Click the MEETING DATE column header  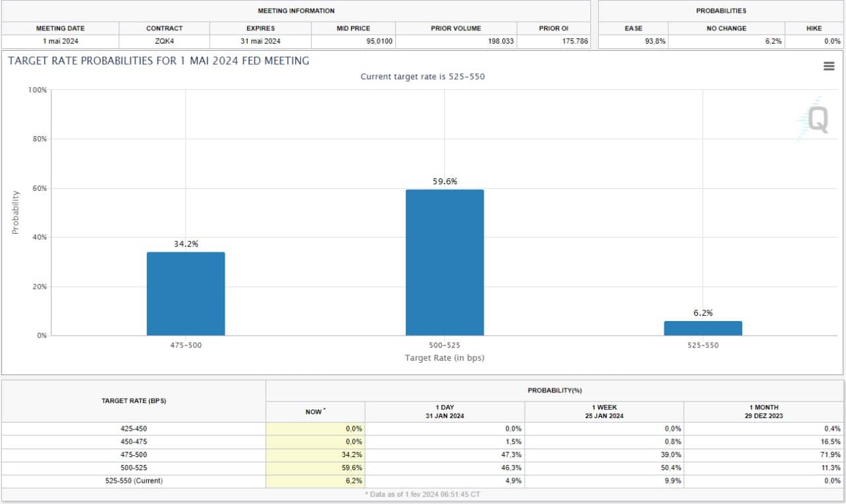click(x=60, y=28)
